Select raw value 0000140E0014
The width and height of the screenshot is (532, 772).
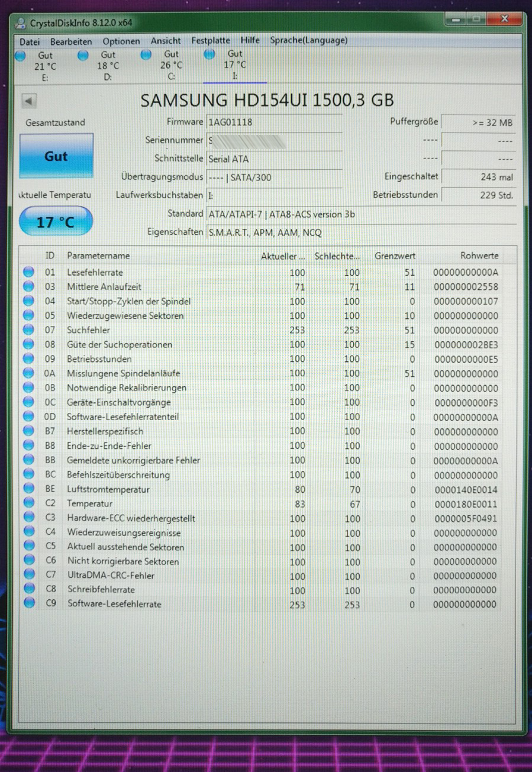466,490
